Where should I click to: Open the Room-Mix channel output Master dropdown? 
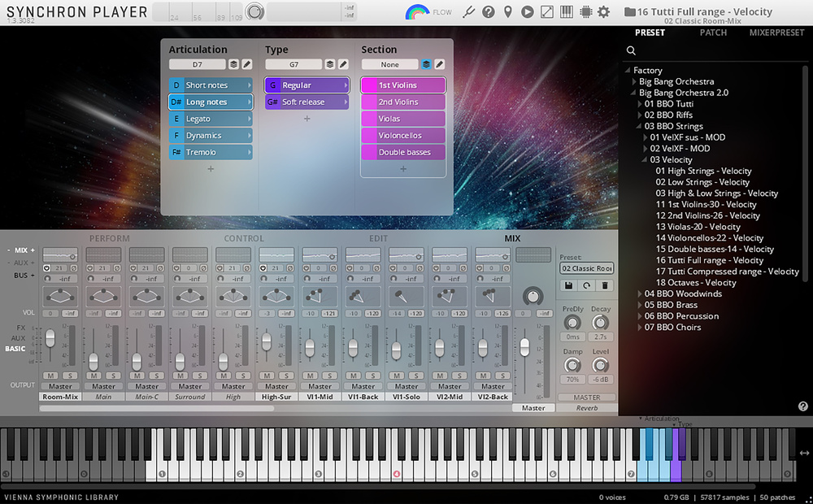60,386
